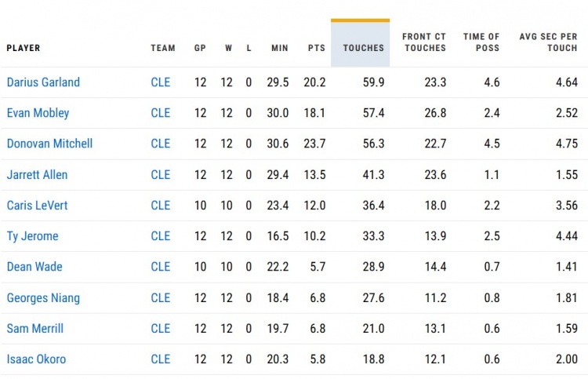
Task: Select the Jarrett Allen player link
Action: coord(37,175)
